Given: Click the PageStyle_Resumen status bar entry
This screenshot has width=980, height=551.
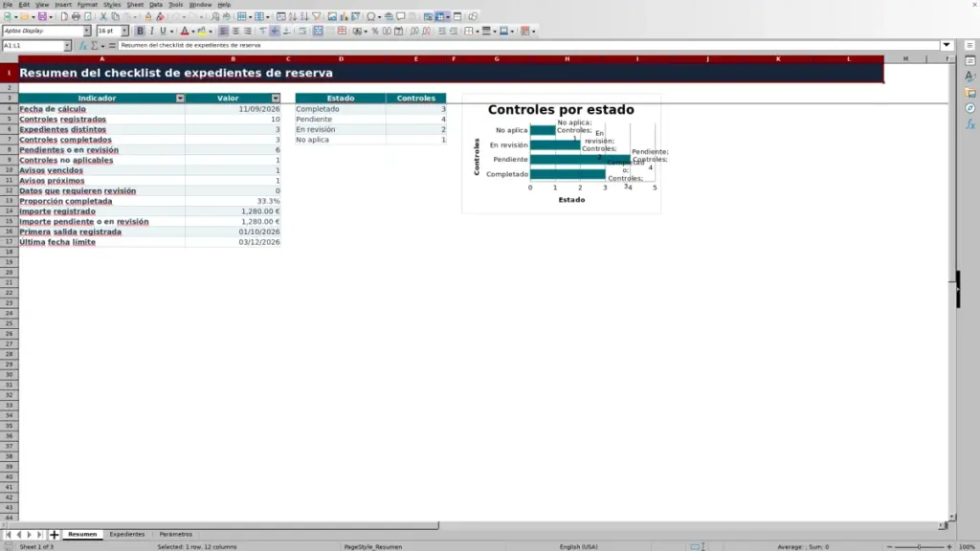Looking at the screenshot, I should [373, 546].
